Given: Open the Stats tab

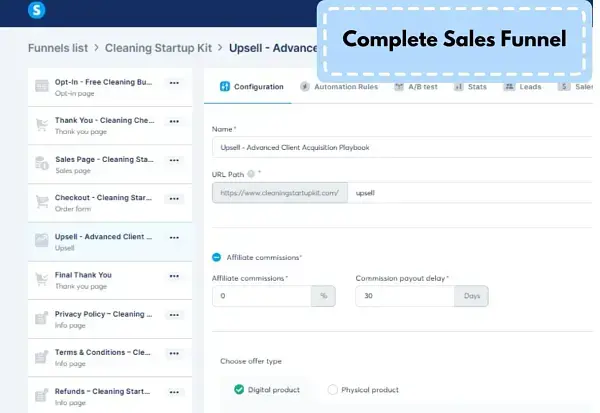Looking at the screenshot, I should [x=472, y=87].
